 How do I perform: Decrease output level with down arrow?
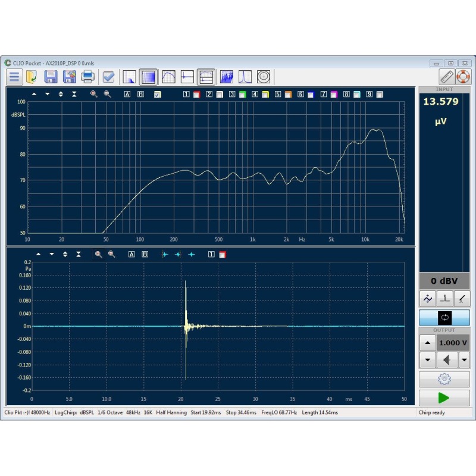coord(428,360)
